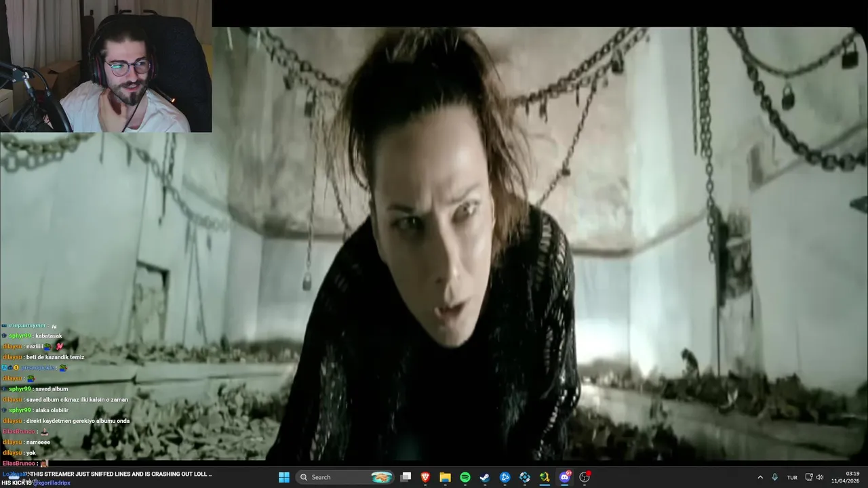Screen dimensions: 868x488
Task: Click the ticker text "THIS STREAMER JUST SNIFFED LINES"
Action: (x=79, y=474)
